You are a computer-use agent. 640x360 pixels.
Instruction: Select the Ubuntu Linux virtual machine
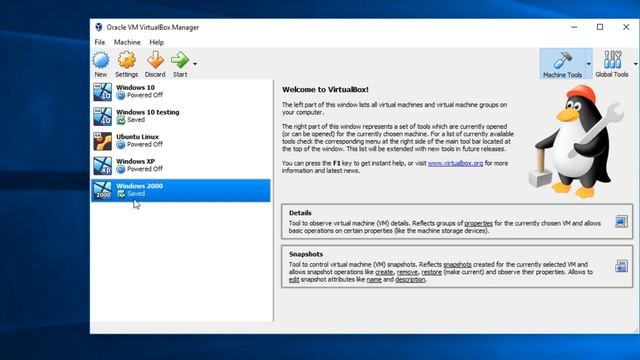[x=180, y=141]
